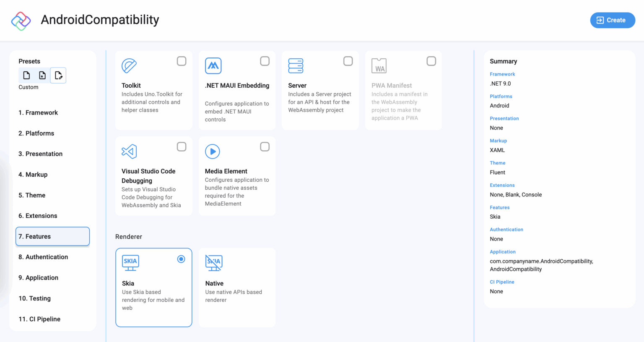Click the Server card title
The image size is (644, 342).
(297, 86)
